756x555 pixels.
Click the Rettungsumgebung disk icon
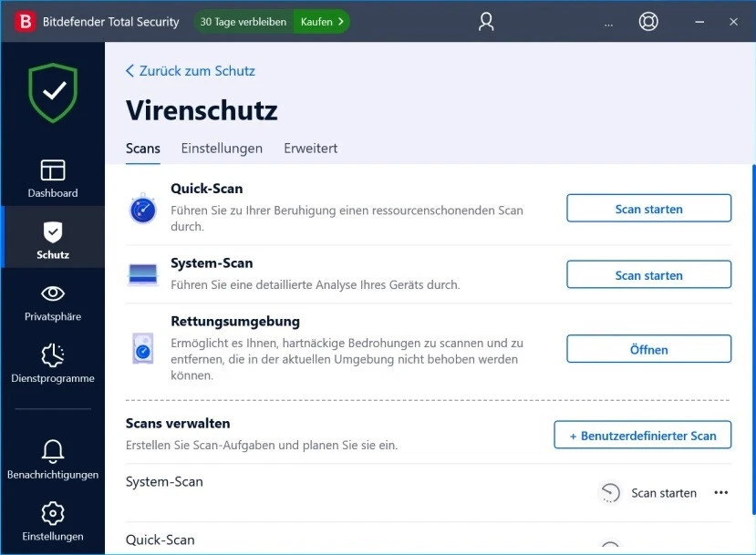(x=142, y=349)
